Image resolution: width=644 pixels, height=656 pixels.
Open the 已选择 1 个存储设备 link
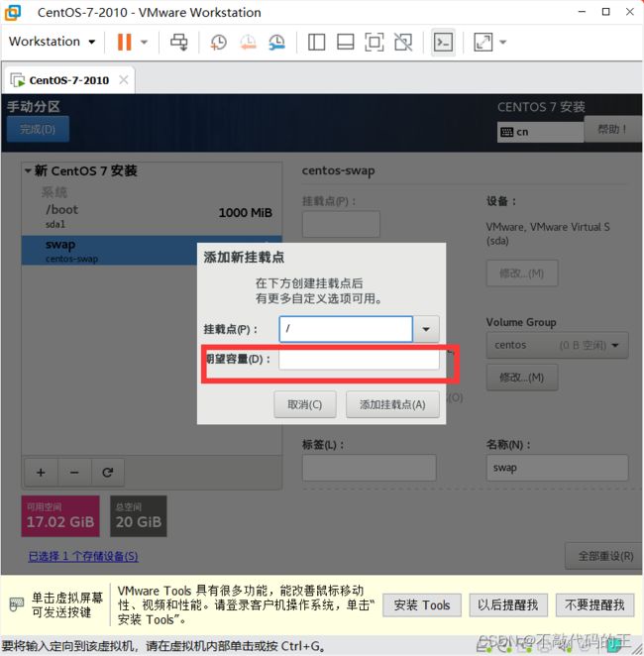[x=83, y=556]
